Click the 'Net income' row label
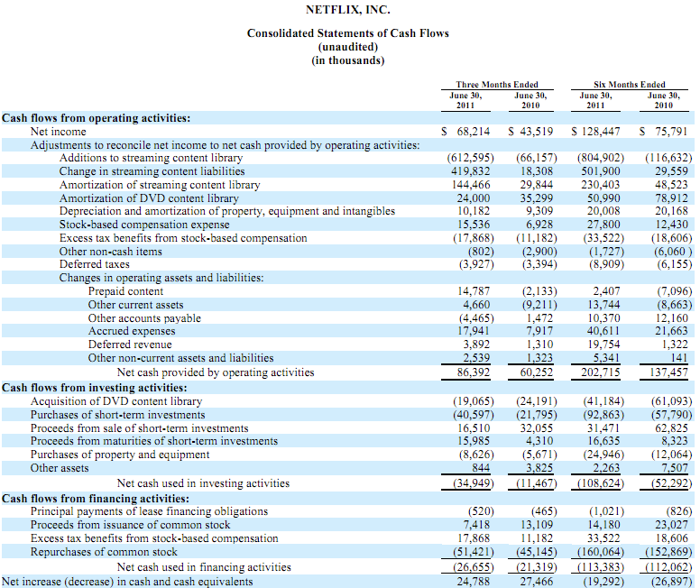Viewport: 700px width, 588px height. [58, 132]
